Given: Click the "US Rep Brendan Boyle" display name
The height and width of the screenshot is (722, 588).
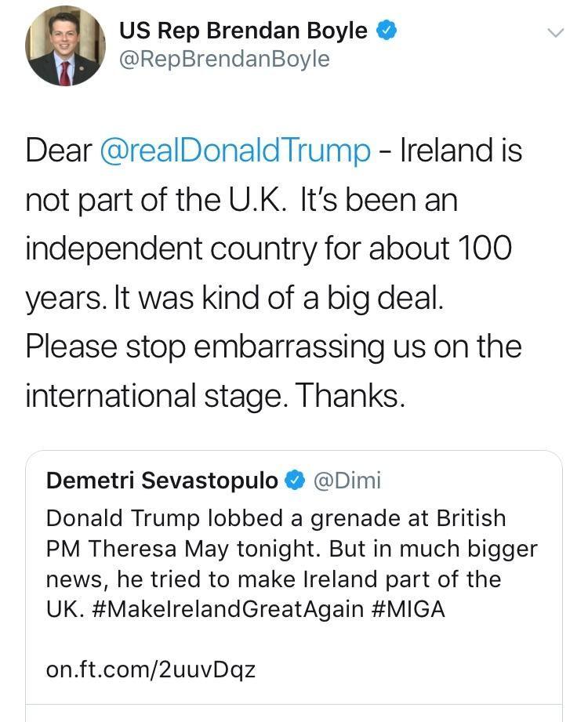Looking at the screenshot, I should 243,31.
